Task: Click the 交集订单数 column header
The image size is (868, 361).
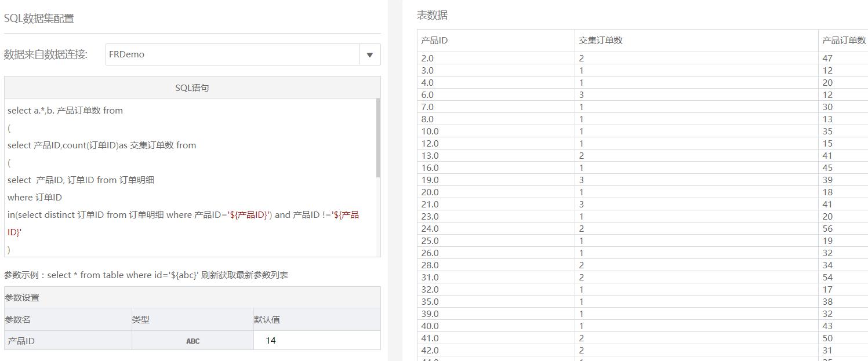Action: click(696, 41)
